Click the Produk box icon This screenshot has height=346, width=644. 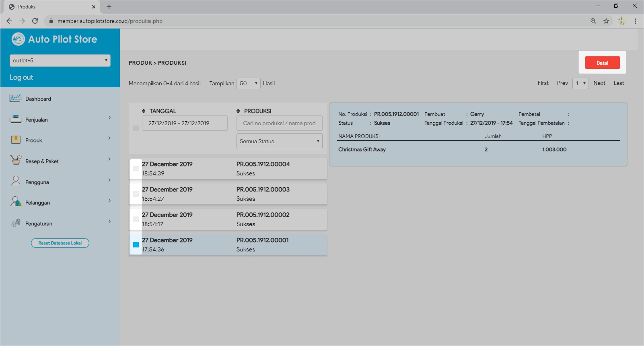click(x=16, y=140)
